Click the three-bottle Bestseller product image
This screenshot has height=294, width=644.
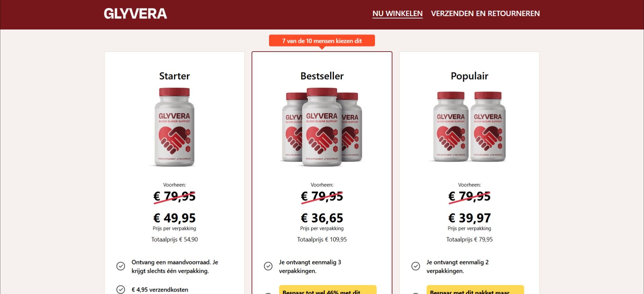point(322,127)
